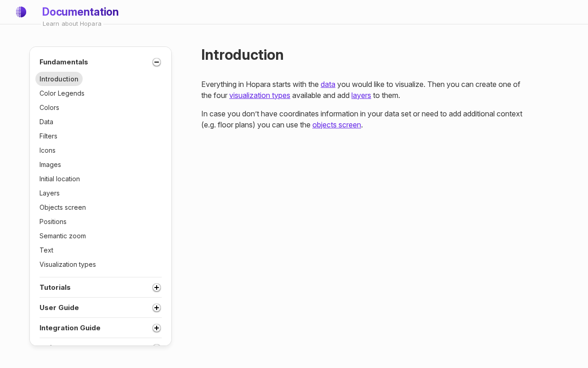
Task: Expand the Integration Guide section
Action: pos(157,328)
